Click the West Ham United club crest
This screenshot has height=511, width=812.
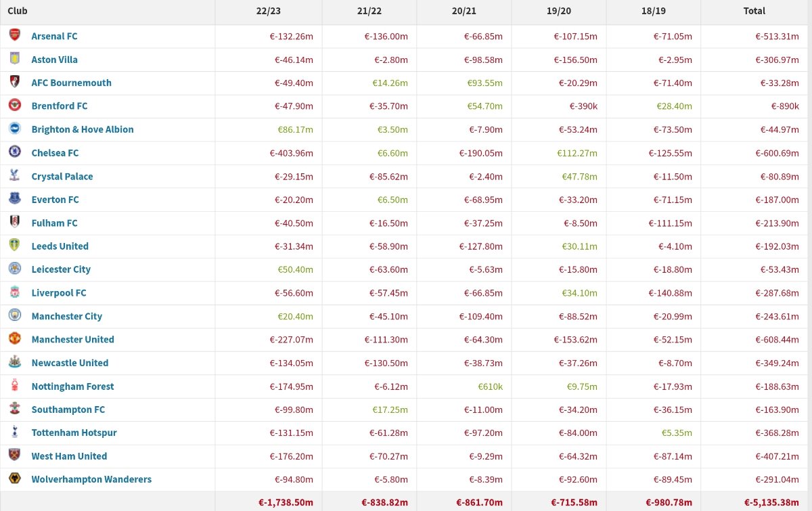[x=15, y=456]
